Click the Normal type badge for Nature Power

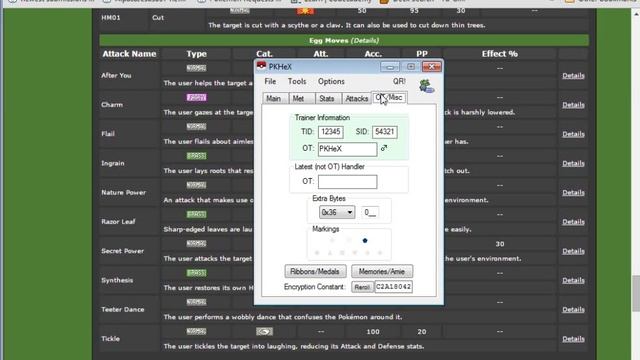pos(196,185)
